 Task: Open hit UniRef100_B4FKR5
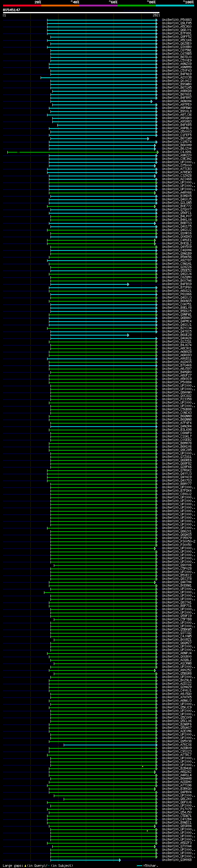177,125
